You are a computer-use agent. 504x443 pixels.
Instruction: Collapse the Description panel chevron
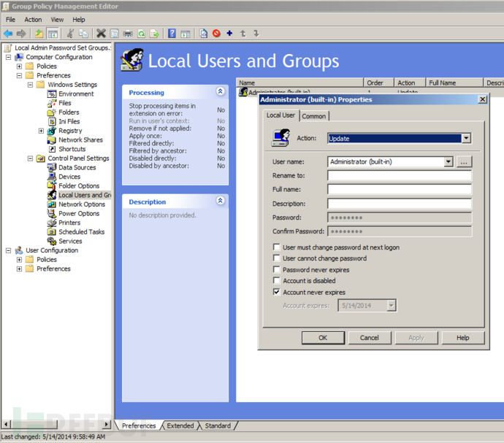click(x=220, y=201)
